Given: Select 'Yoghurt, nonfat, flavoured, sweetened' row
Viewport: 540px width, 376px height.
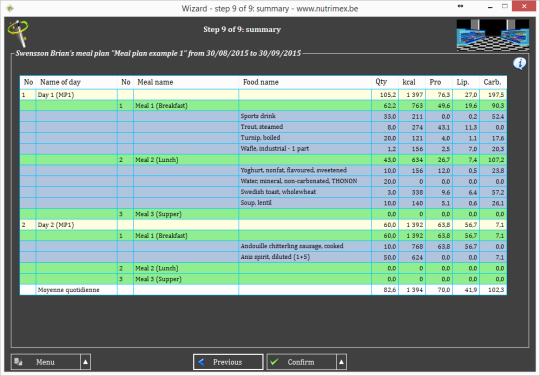Looking at the screenshot, I should [x=263, y=170].
